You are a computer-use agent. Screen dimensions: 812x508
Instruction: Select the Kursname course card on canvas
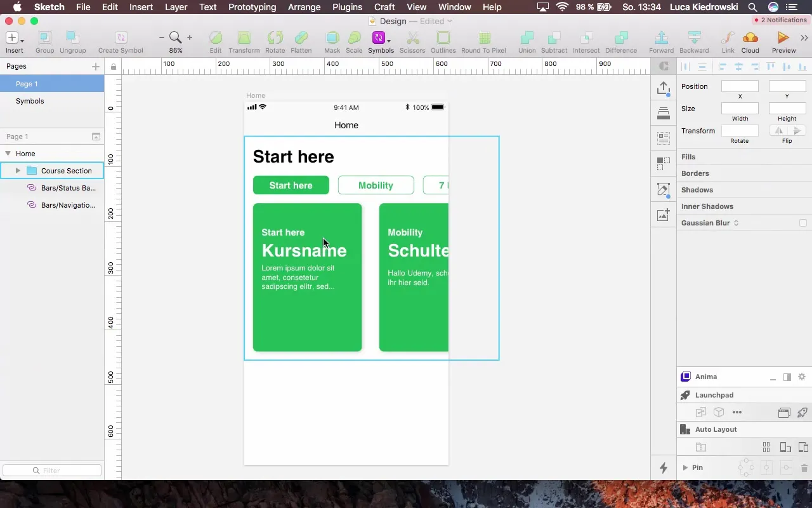308,277
